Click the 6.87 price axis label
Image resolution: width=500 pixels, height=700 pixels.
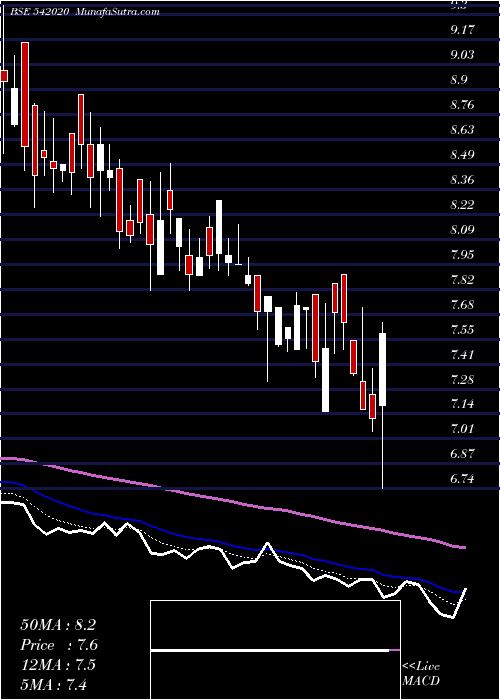463,454
